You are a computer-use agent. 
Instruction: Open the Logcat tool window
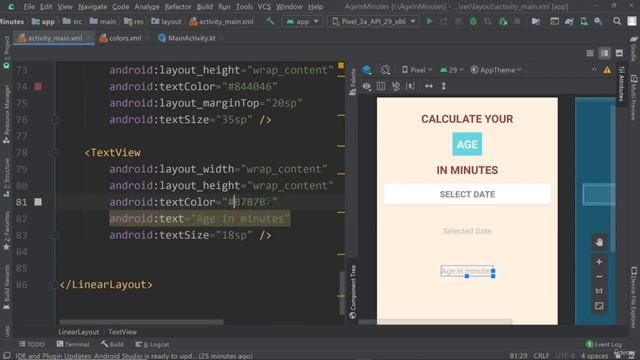[x=152, y=344]
